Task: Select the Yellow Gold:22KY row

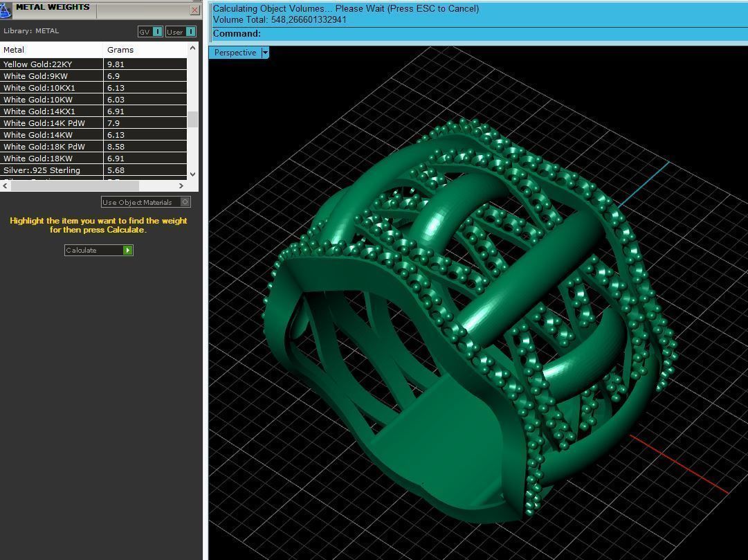Action: (x=93, y=64)
